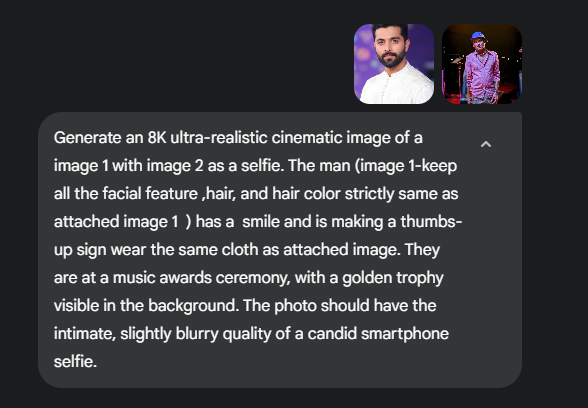Click the word 'blurry' in the prompt
This screenshot has height=408, width=588.
(196, 334)
